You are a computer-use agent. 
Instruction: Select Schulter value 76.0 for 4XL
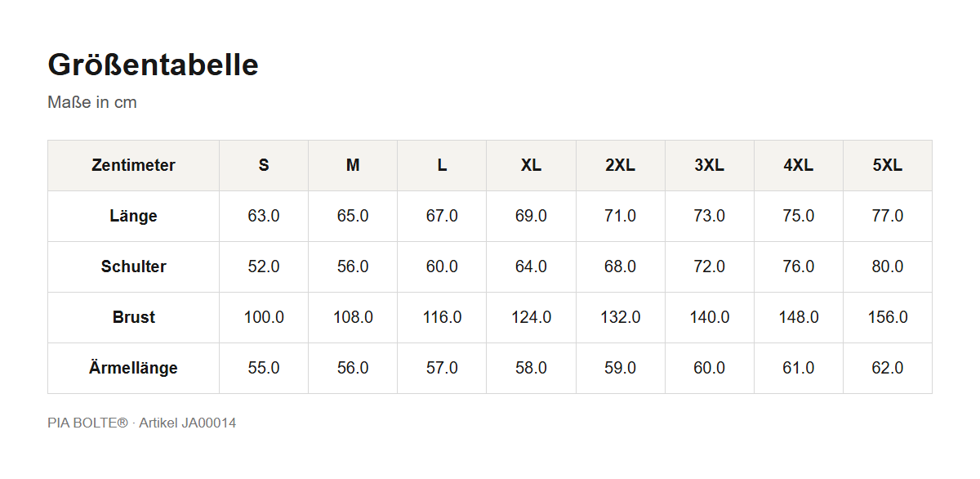pyautogui.click(x=799, y=266)
